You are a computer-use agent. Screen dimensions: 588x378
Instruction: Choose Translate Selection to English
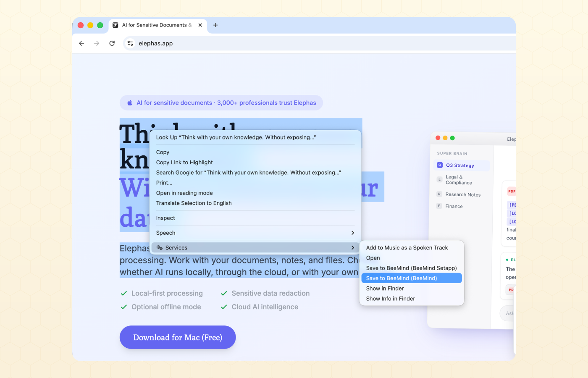[x=255, y=203]
